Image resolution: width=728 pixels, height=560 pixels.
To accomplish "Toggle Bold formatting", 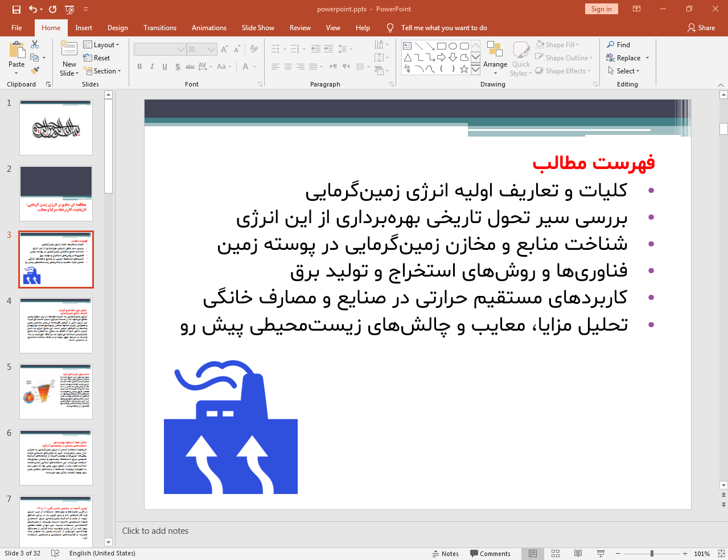I will click(x=139, y=67).
